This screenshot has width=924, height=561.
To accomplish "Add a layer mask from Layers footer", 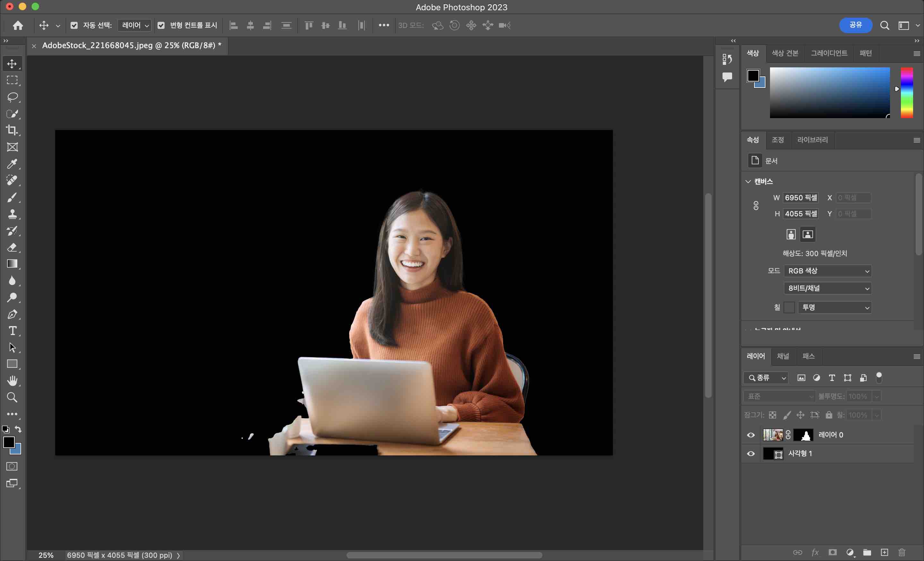I will click(x=833, y=552).
